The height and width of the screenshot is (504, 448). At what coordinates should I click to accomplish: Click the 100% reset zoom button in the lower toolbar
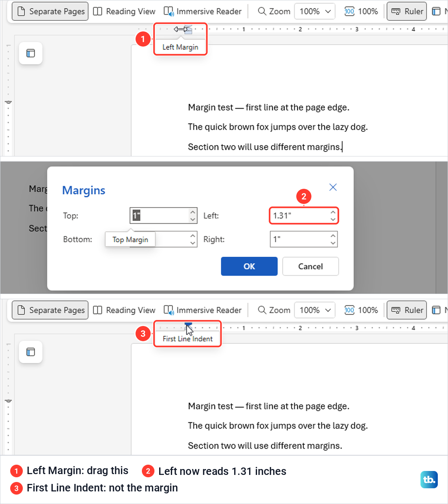point(361,310)
